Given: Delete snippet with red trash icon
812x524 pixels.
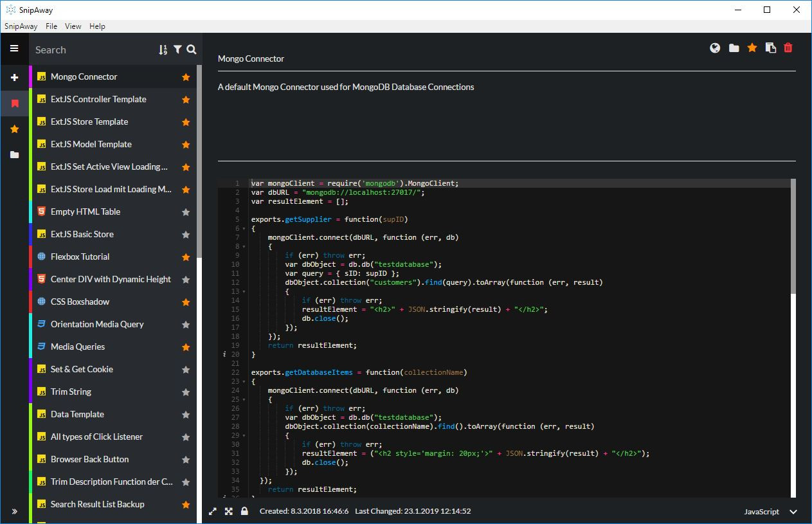Looking at the screenshot, I should click(x=788, y=48).
